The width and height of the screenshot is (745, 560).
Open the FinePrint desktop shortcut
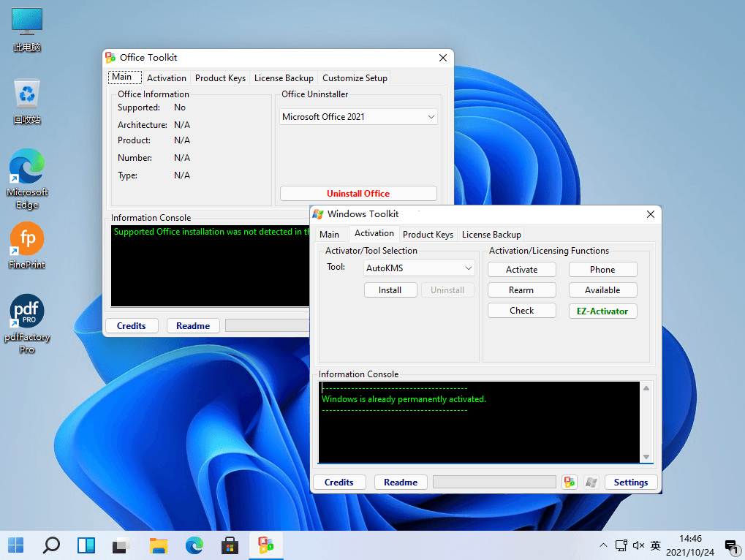click(x=27, y=246)
